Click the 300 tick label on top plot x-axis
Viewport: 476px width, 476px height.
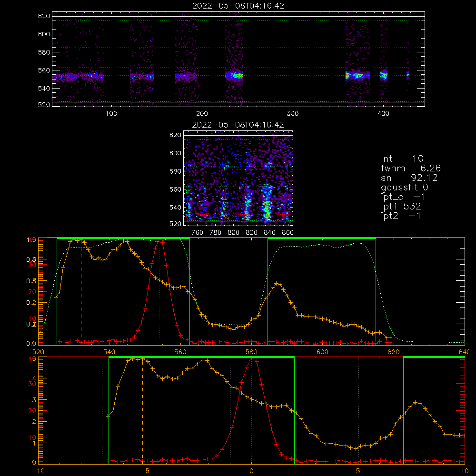pos(293,114)
